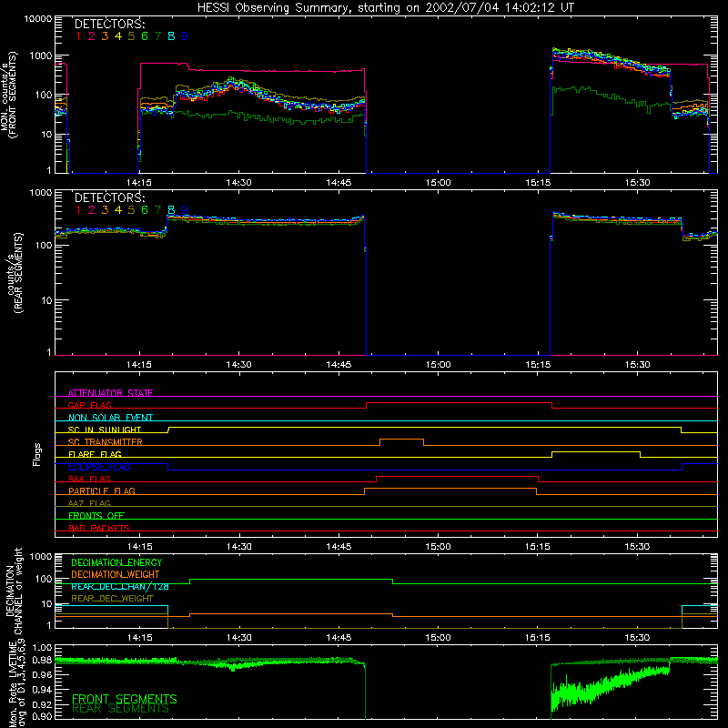Click the PARTICLE_FLAG label
Screen dimensions: 728x728
[x=102, y=490]
